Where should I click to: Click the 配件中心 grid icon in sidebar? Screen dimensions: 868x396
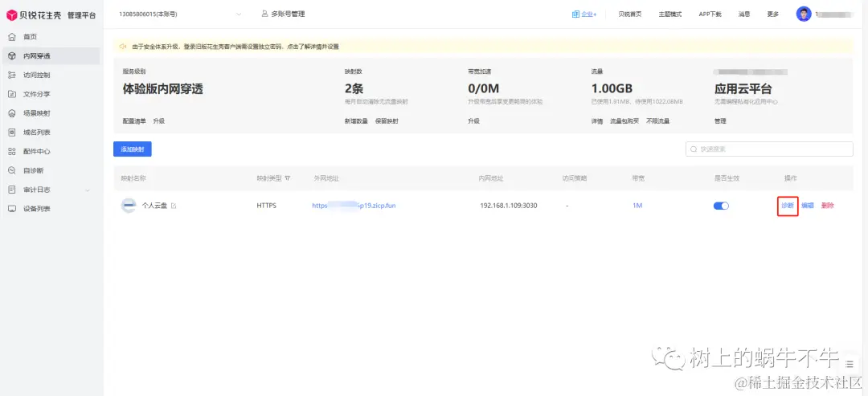12,151
